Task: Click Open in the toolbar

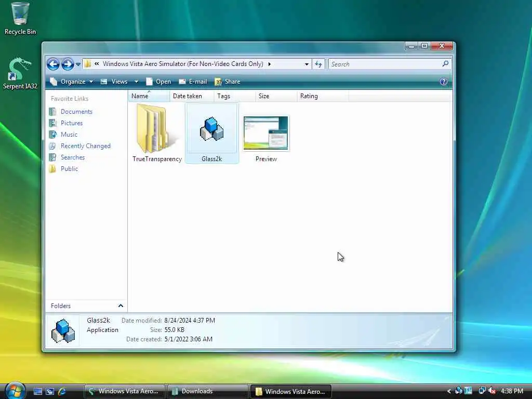Action: click(x=158, y=82)
